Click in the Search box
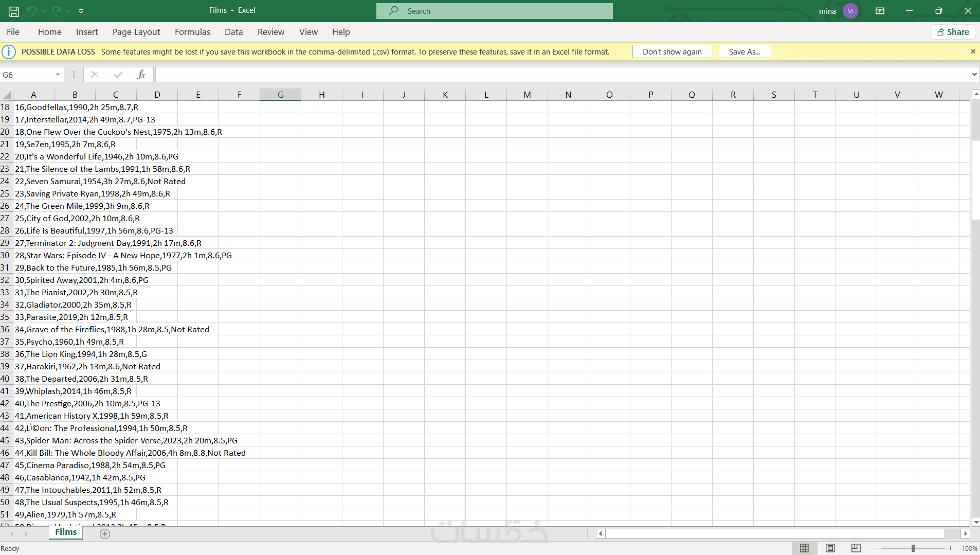Screen dimensions: 980x555 [x=494, y=11]
